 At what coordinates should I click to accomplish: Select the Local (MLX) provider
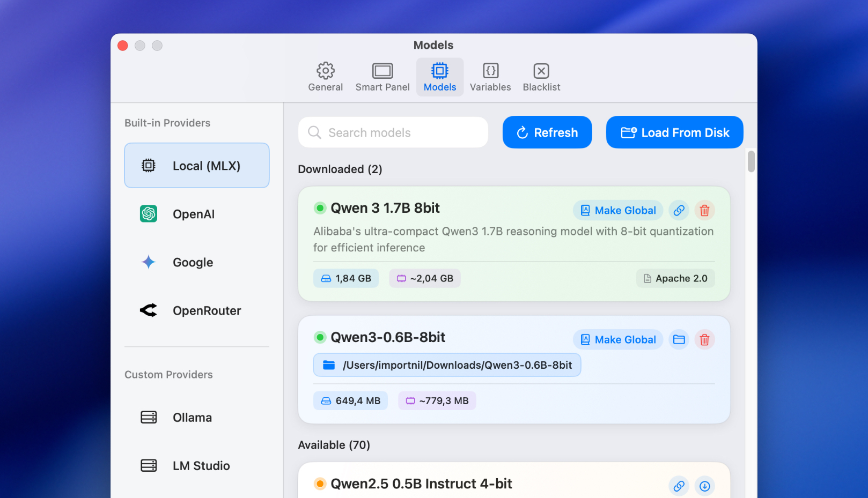pos(197,166)
